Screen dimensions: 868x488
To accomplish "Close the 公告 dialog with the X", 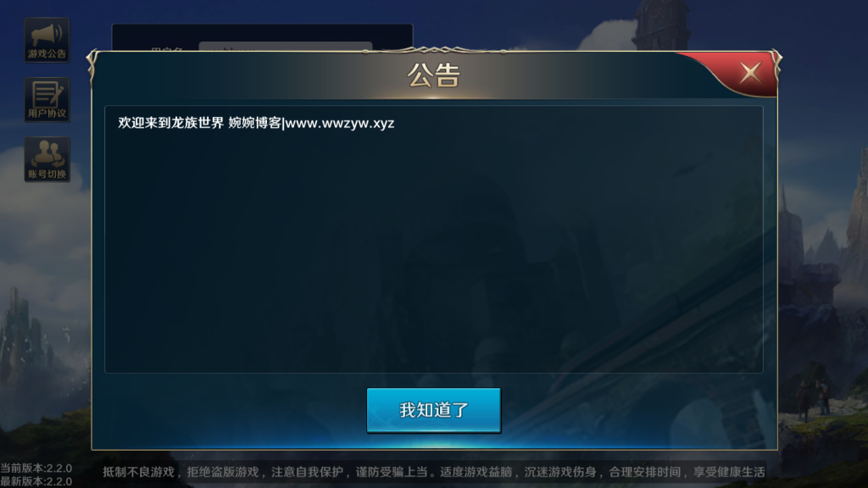I will [x=751, y=73].
